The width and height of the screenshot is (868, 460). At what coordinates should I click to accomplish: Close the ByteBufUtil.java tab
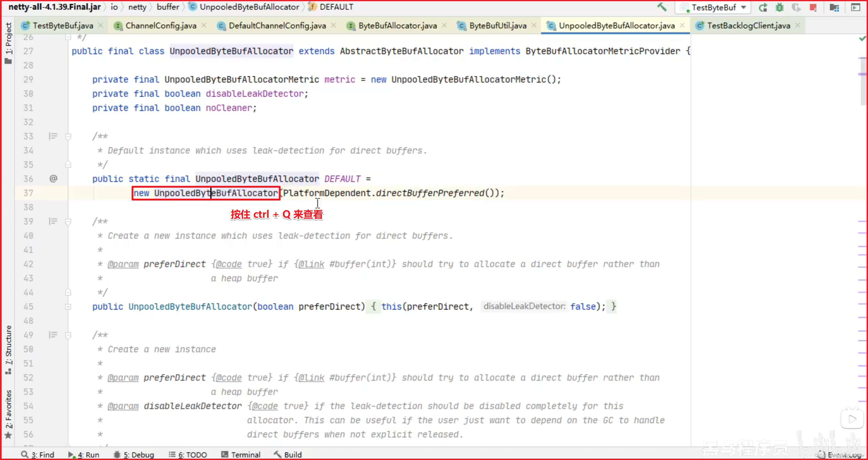point(534,25)
